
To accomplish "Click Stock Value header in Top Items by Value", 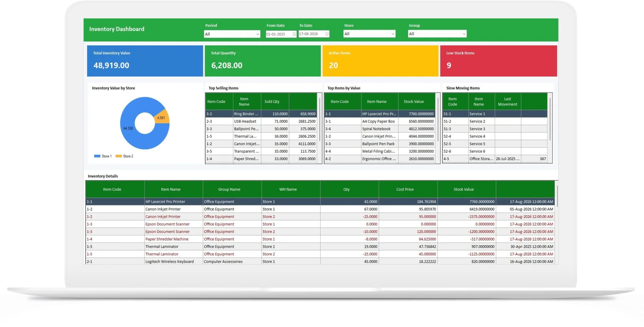I will pyautogui.click(x=416, y=101).
